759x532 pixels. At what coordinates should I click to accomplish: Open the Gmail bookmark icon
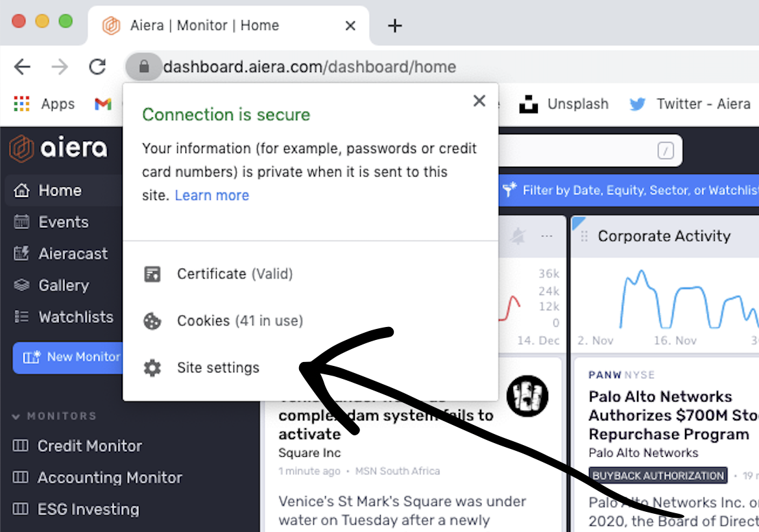click(102, 104)
